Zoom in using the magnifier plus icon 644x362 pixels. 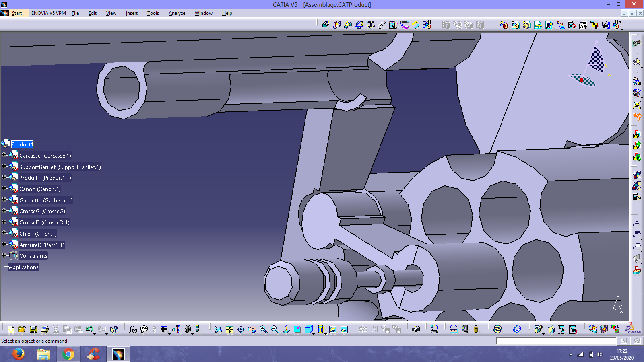click(x=263, y=329)
